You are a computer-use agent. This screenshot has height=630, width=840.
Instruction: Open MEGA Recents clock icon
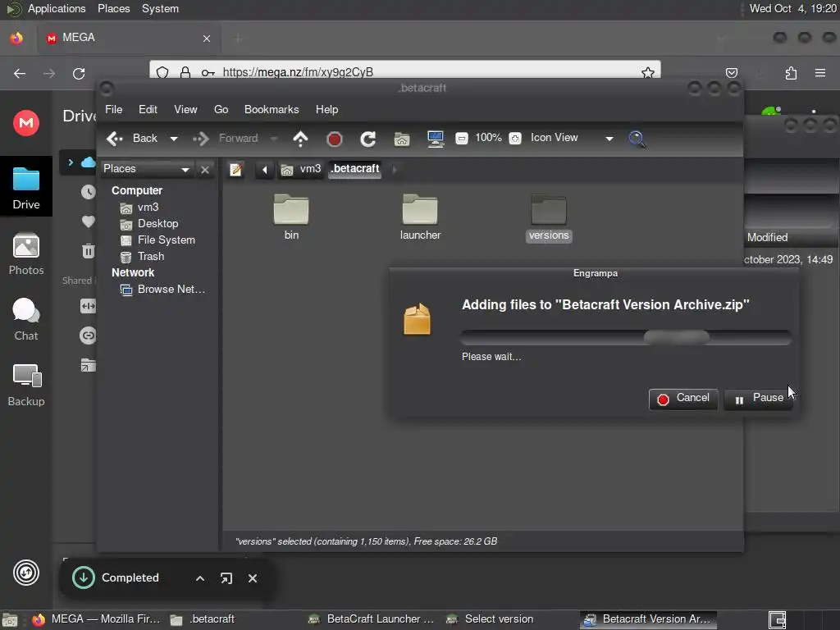88,192
